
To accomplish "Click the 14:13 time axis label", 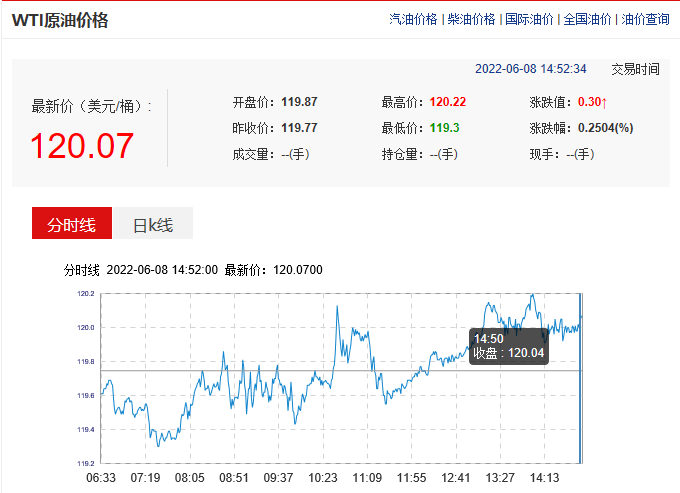I will [545, 478].
